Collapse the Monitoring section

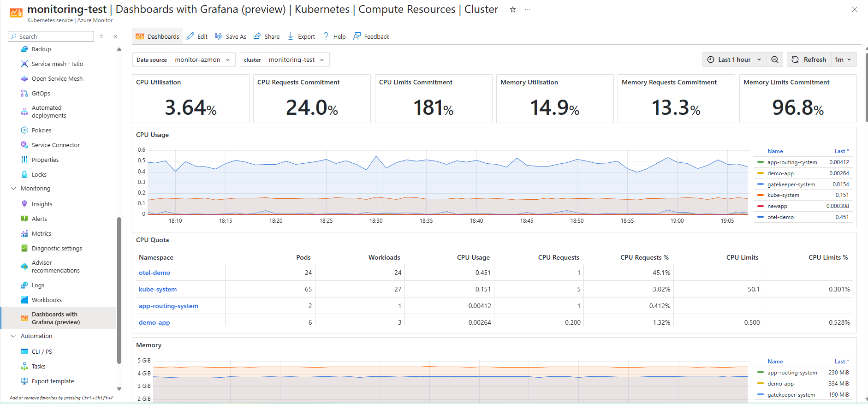[13, 189]
